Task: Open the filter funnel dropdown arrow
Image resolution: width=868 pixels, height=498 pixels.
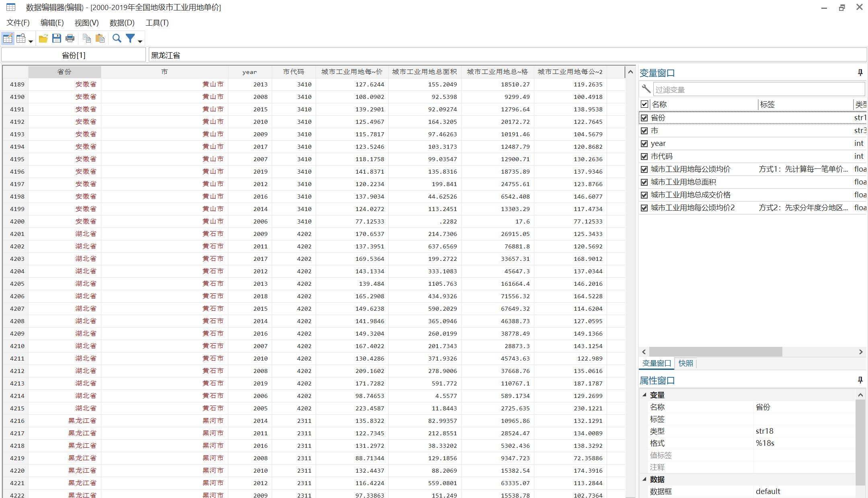Action: (140, 41)
